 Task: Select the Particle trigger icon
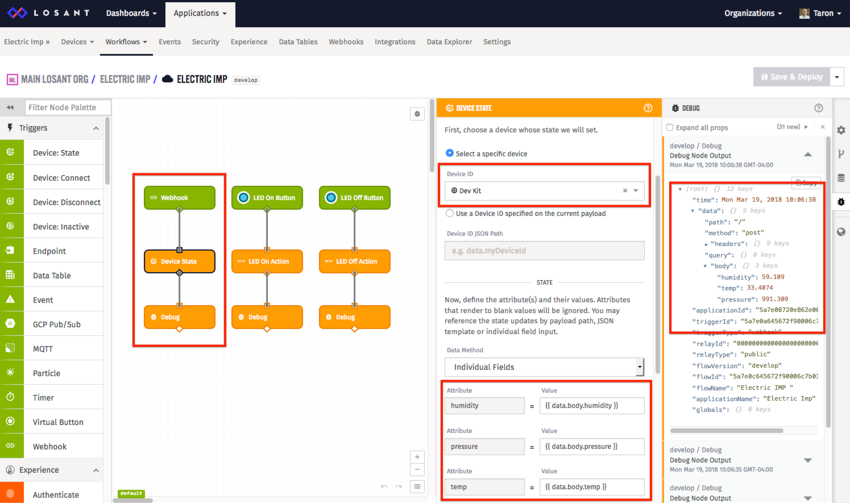pyautogui.click(x=11, y=373)
